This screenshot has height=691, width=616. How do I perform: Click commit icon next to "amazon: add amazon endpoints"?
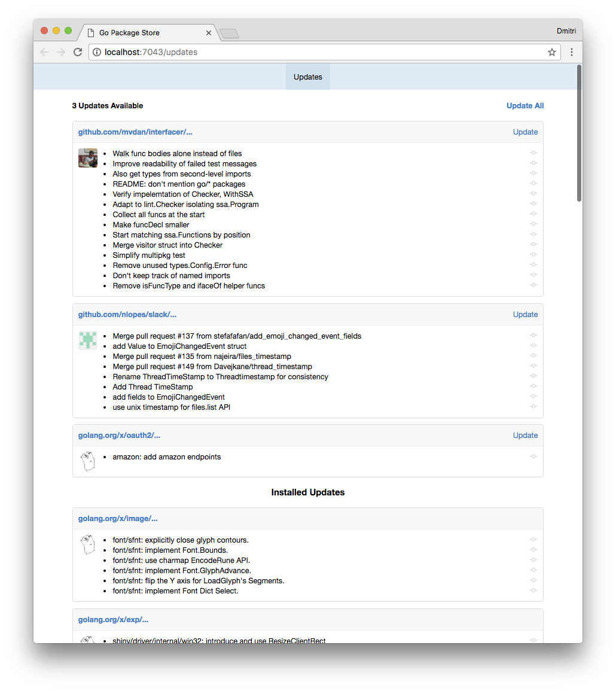(x=533, y=456)
